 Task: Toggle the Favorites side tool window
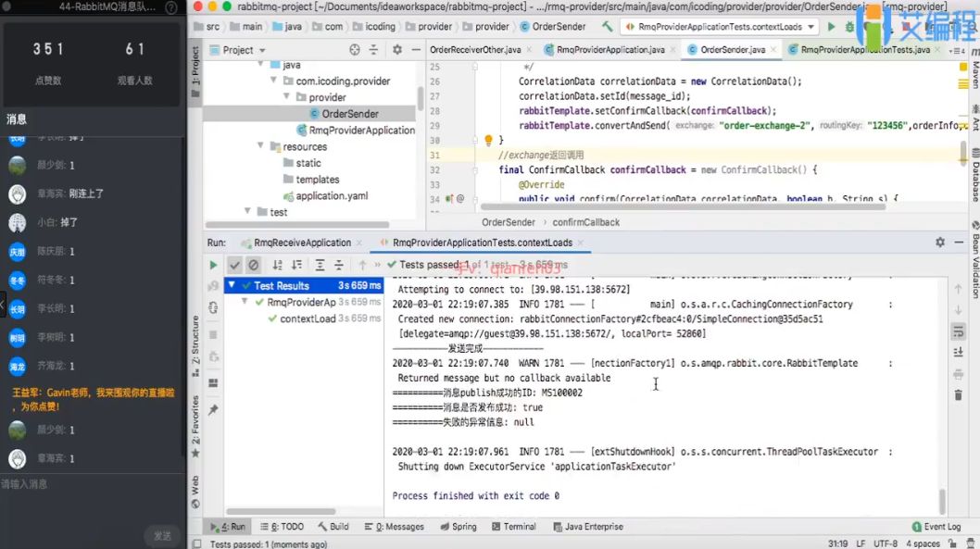(195, 427)
